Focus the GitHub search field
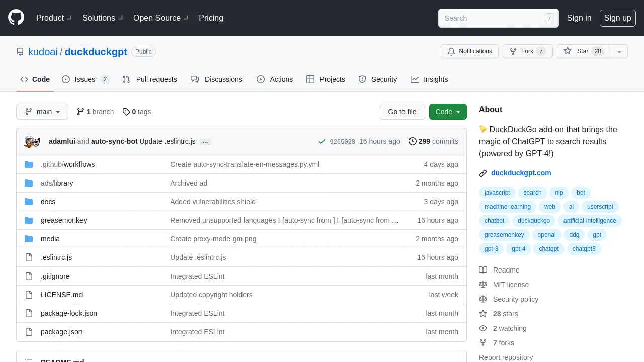 (499, 18)
